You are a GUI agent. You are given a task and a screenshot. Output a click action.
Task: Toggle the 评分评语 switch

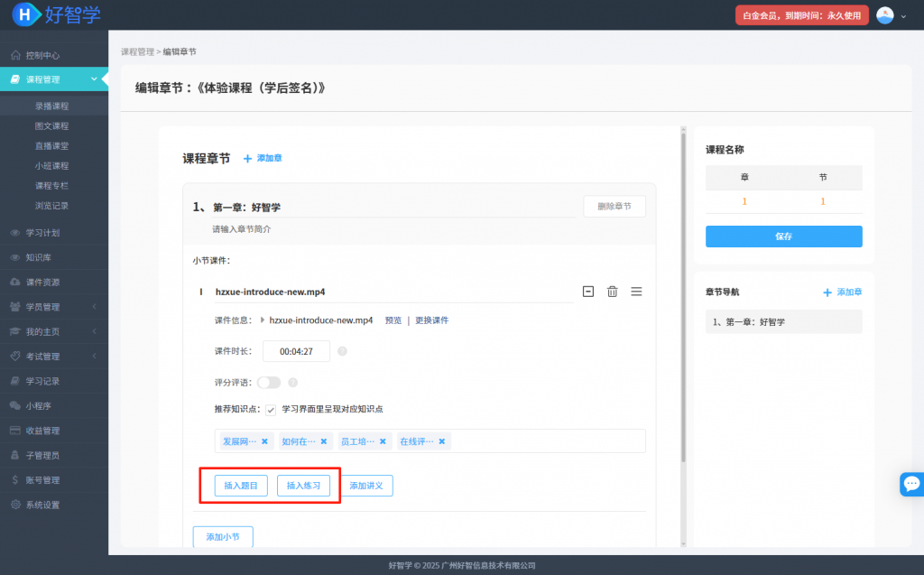tap(269, 383)
